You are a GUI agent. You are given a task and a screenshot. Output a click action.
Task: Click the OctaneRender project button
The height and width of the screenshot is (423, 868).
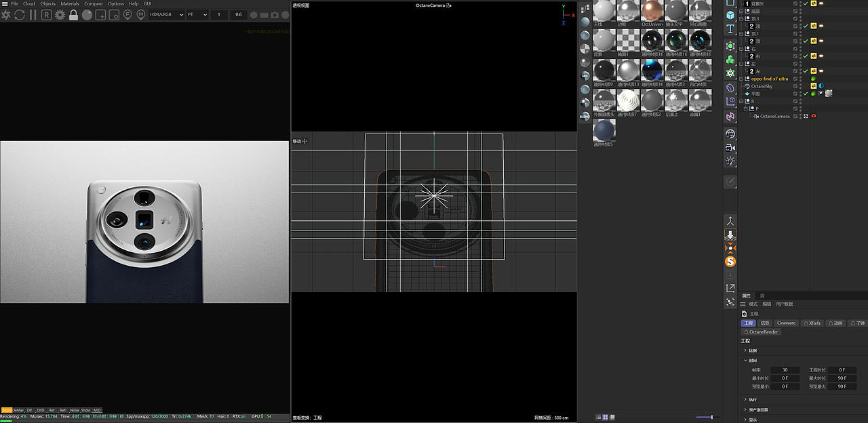[762, 332]
